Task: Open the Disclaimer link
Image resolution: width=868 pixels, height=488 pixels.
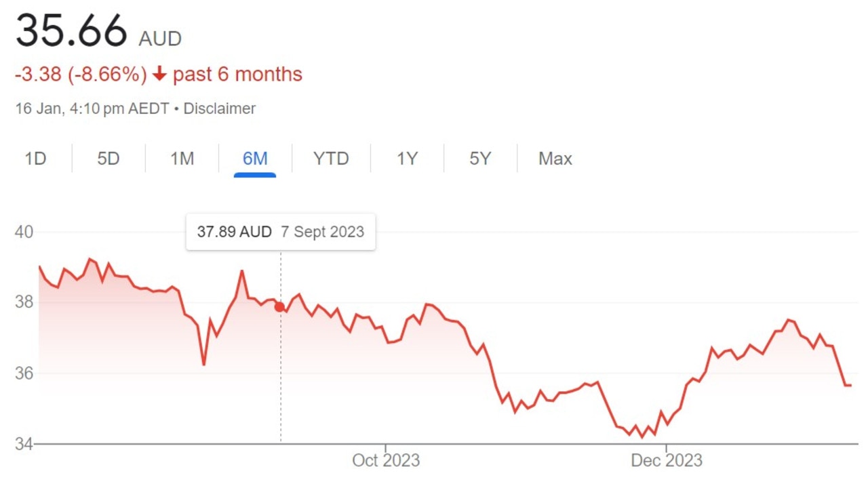Action: [x=219, y=108]
